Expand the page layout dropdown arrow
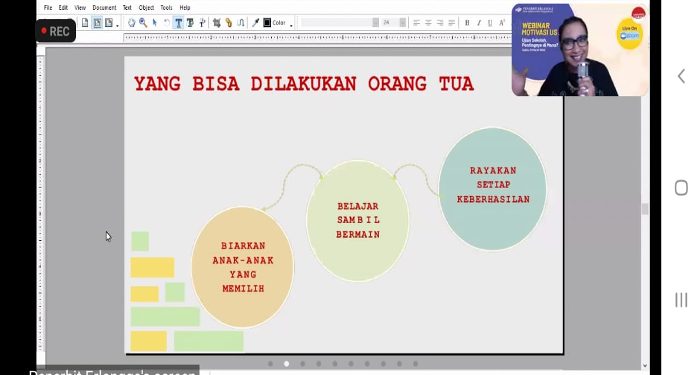Screen dimensions: 700x375 click(117, 25)
